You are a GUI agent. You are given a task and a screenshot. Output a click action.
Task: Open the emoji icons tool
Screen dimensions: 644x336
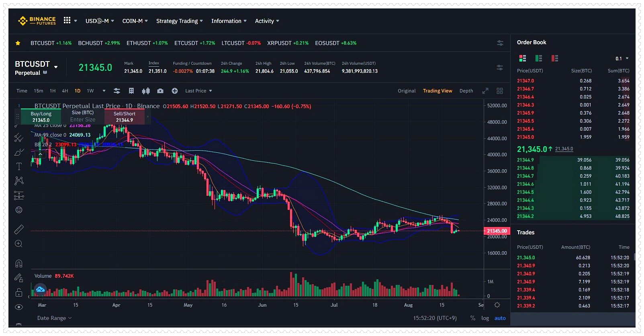(x=19, y=210)
